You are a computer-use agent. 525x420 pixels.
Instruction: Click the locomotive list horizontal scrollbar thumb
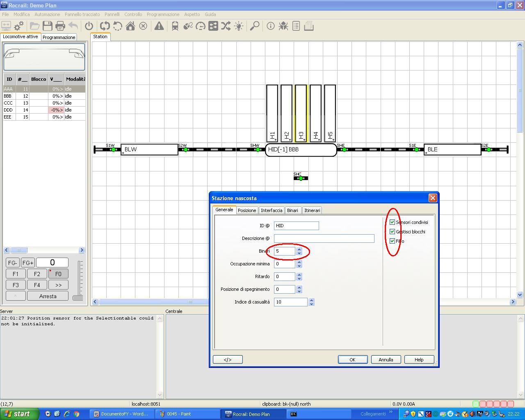tap(19, 250)
